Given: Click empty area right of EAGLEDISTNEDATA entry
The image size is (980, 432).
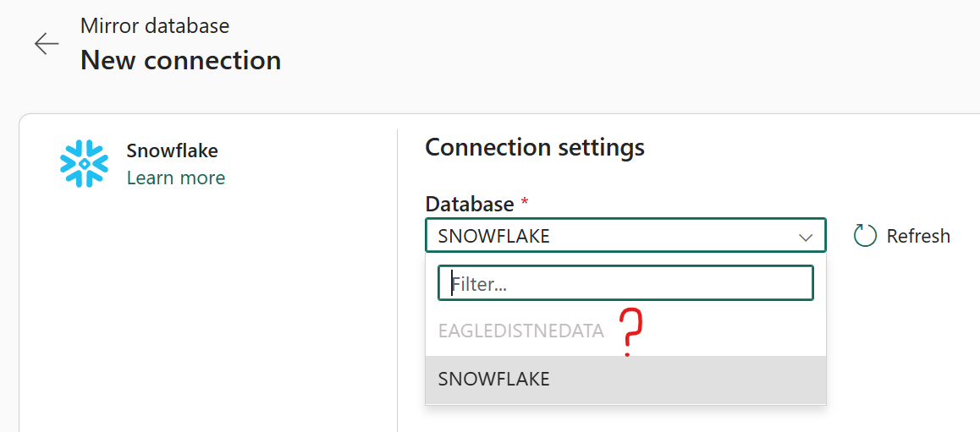Looking at the screenshot, I should pyautogui.click(x=736, y=331).
